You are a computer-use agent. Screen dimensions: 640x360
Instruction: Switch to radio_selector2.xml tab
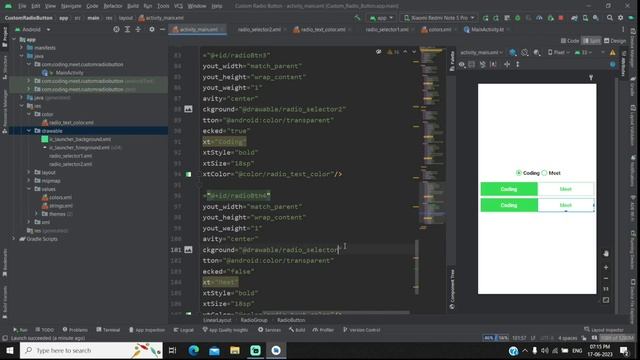[259, 29]
